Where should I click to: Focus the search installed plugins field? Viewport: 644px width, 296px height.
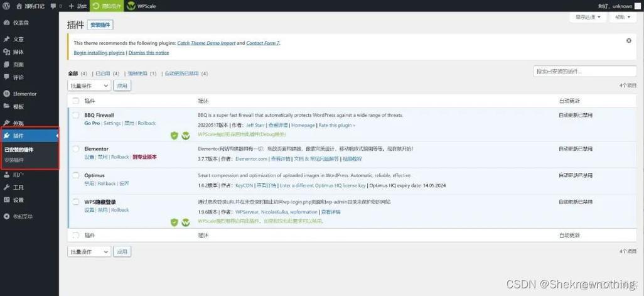pos(585,71)
